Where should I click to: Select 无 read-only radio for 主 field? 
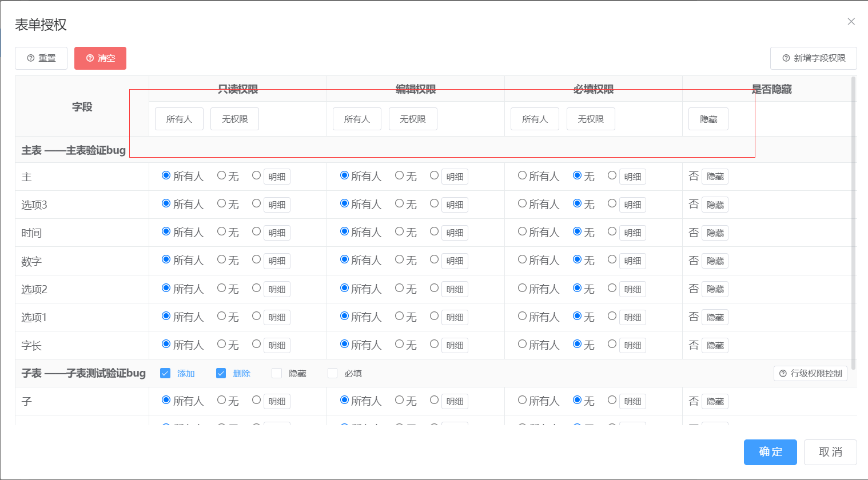(222, 176)
